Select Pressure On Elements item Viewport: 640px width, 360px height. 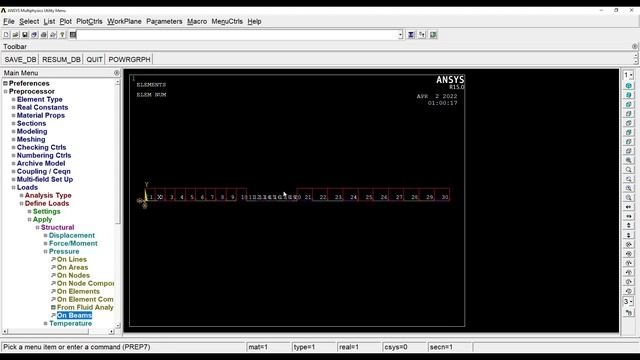coord(78,291)
